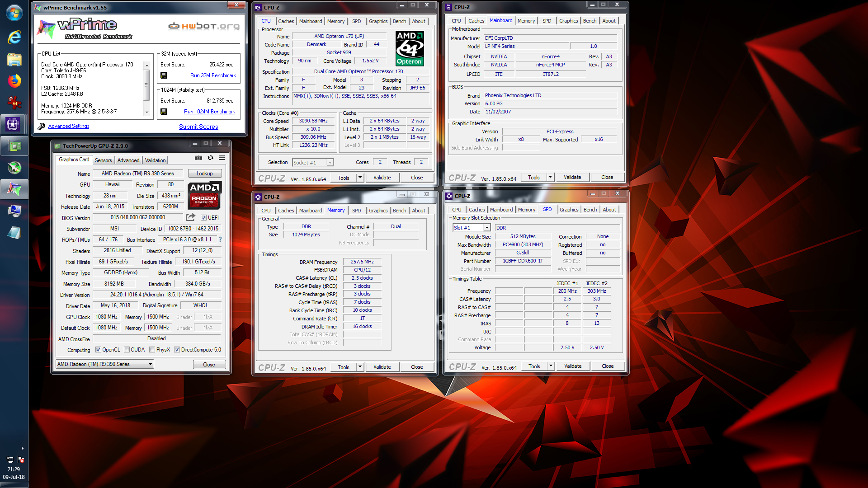
Task: Click Validate in the SPD tab window
Action: 573,366
